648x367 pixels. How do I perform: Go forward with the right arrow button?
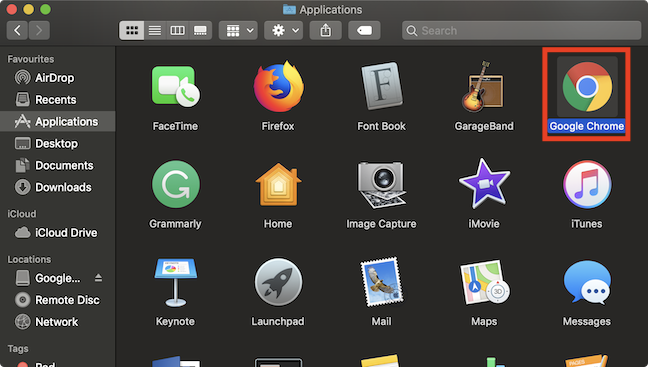pyautogui.click(x=39, y=30)
